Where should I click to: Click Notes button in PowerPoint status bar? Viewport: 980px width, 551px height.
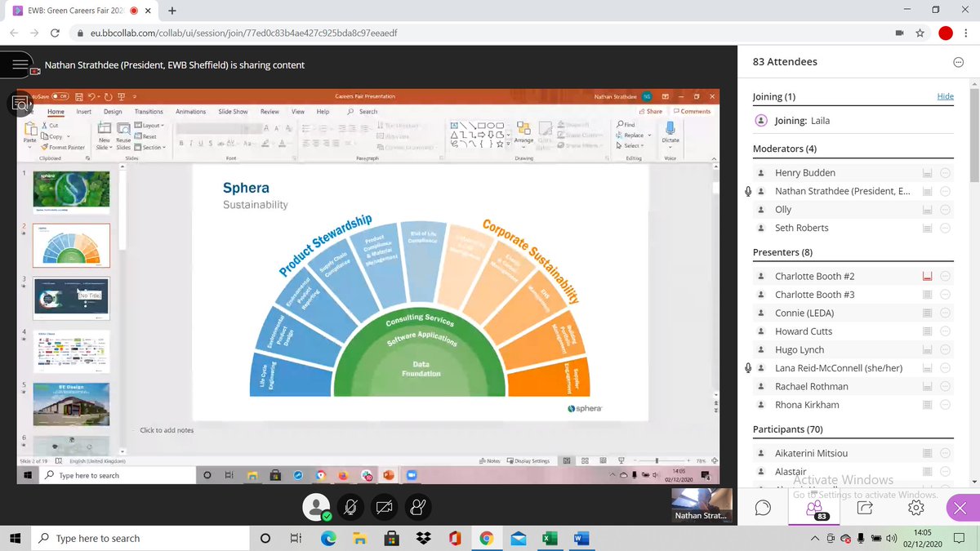tap(490, 461)
